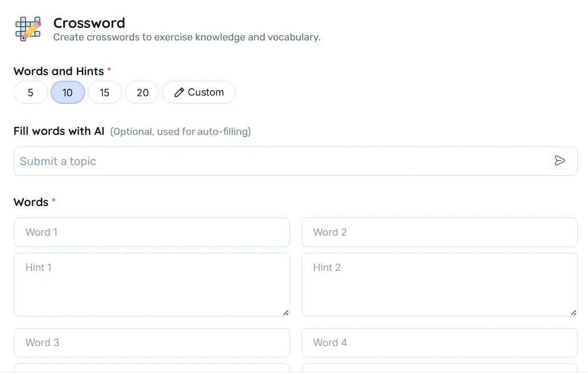Click the Crossword page title
588x374 pixels.
[x=89, y=23]
